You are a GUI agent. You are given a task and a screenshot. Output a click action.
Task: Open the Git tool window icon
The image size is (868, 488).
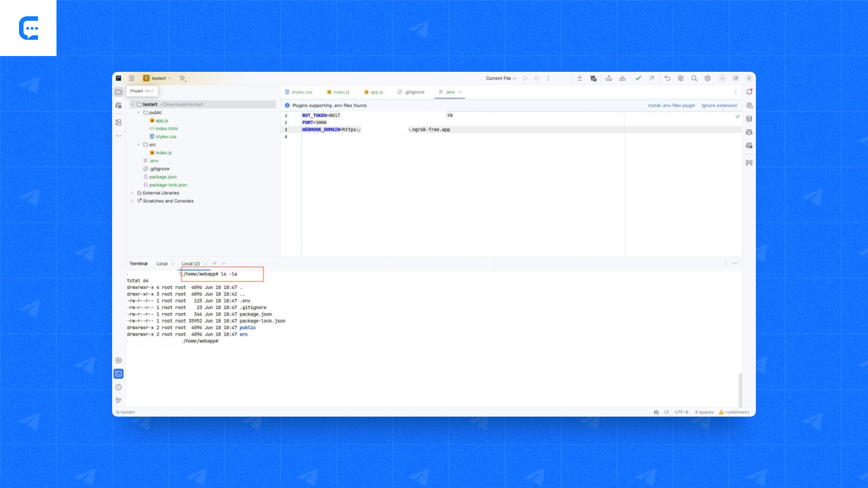[x=118, y=400]
